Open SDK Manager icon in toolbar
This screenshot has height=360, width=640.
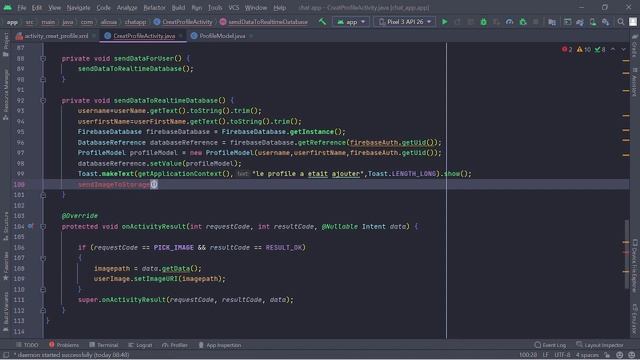pos(606,22)
